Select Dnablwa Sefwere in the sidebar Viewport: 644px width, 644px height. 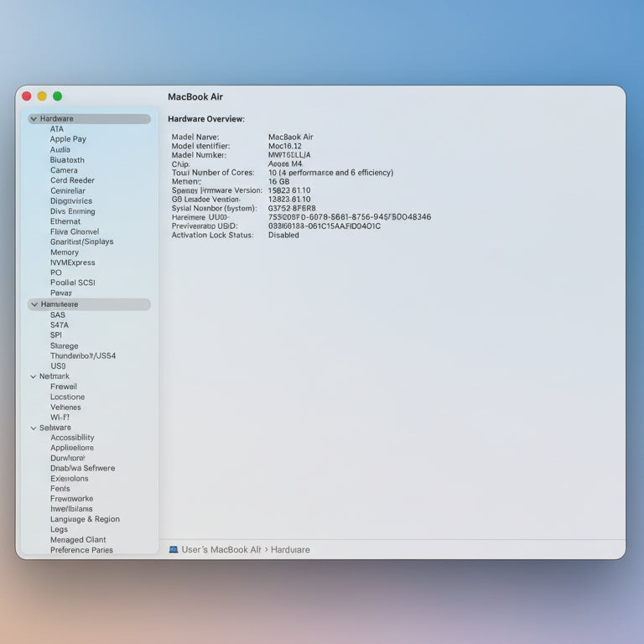(x=82, y=468)
